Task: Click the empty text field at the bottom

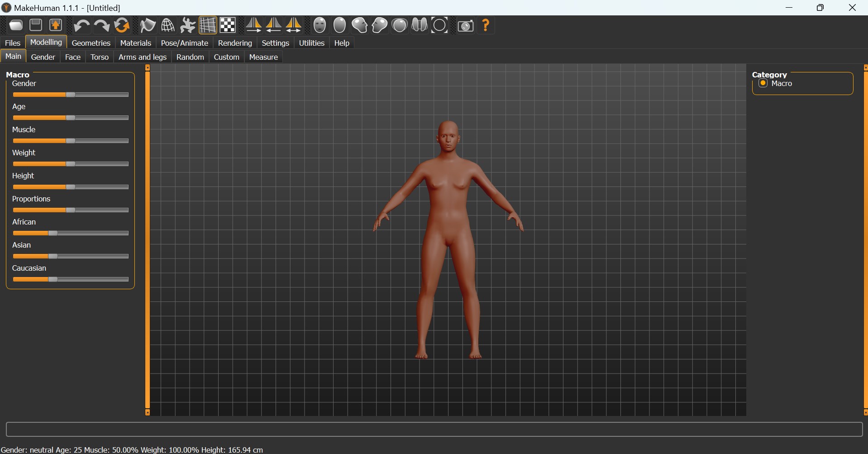Action: pos(434,429)
